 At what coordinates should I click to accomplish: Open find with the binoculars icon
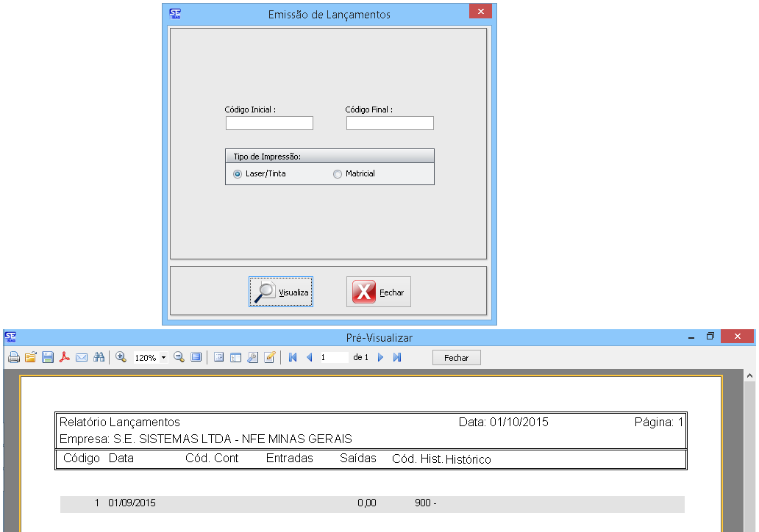99,358
